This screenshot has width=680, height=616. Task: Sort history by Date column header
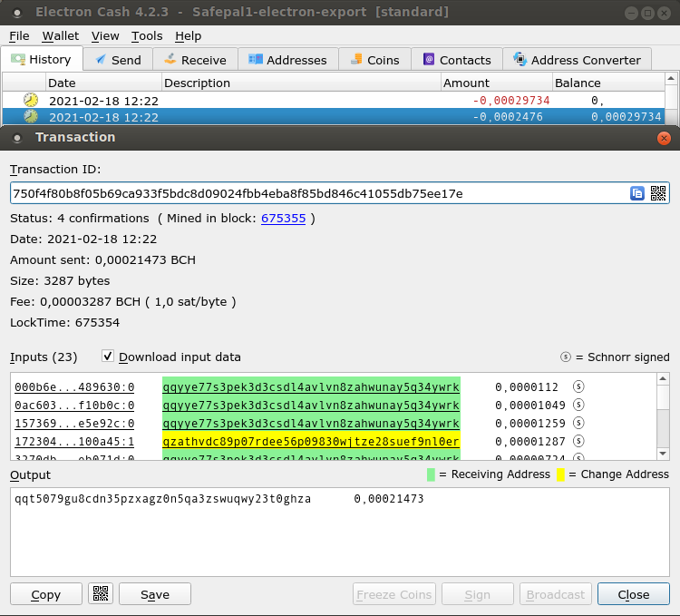point(103,83)
